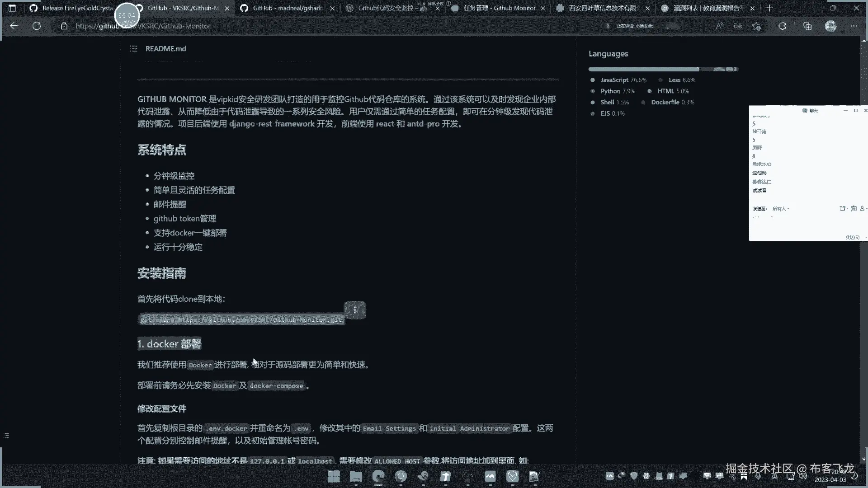Image resolution: width=868 pixels, height=488 pixels.
Task: Open the read aloud icon in address bar
Action: [719, 26]
